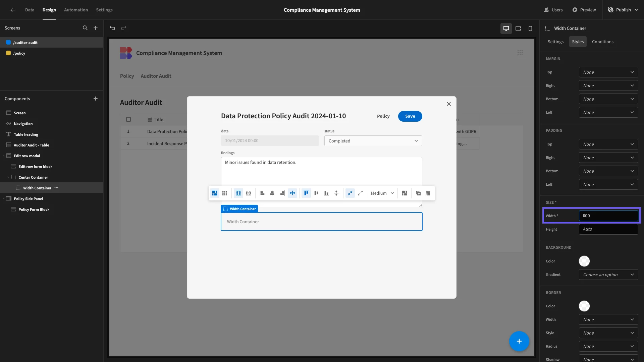
Task: Open the background Gradient dropdown
Action: point(608,275)
